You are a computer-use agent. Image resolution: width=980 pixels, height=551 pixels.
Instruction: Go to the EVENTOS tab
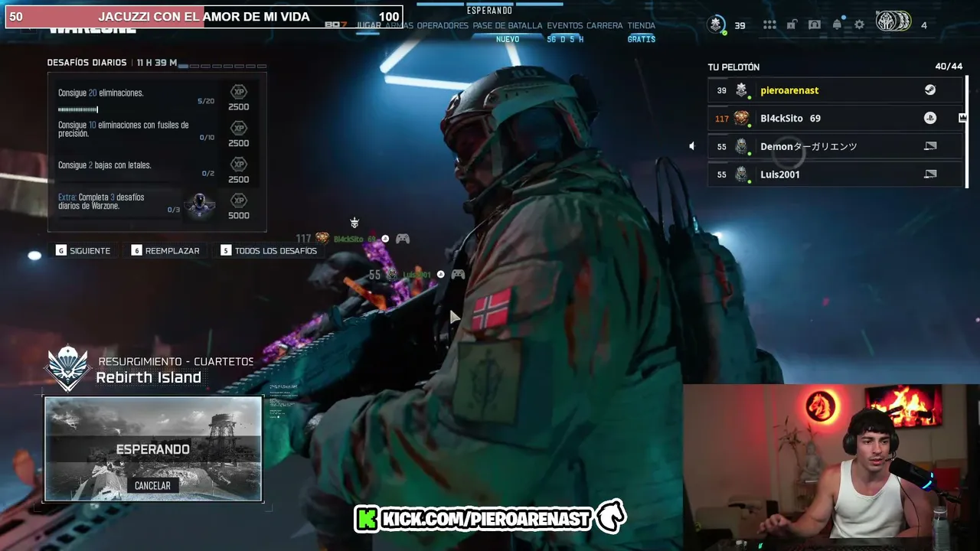pyautogui.click(x=565, y=25)
